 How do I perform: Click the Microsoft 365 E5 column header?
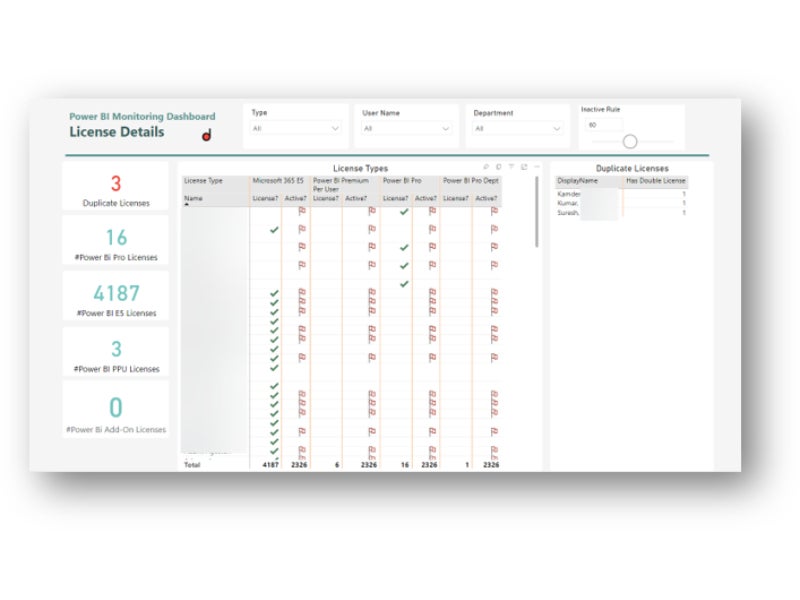(x=278, y=181)
